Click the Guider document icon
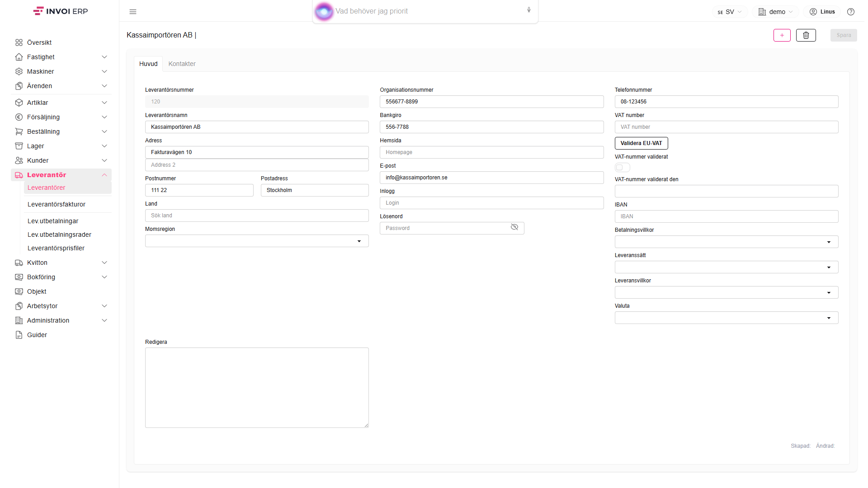This screenshot has width=868, height=488. tap(19, 335)
